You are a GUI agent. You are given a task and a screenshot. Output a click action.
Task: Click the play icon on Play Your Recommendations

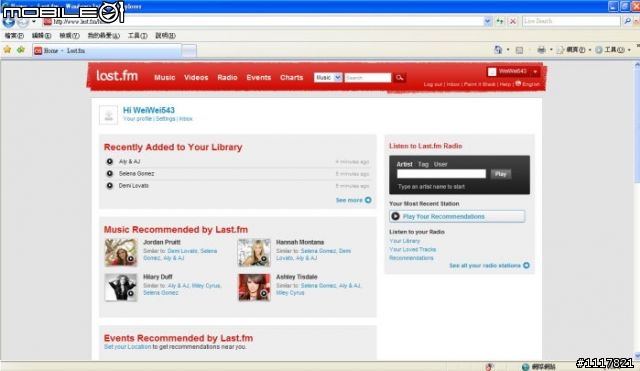click(x=395, y=216)
